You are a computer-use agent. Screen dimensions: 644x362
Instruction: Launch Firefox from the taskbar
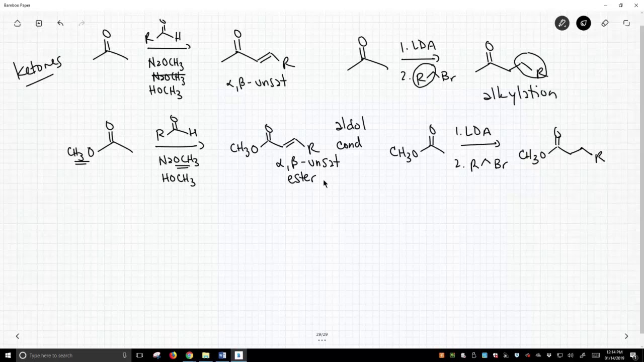coord(173,355)
